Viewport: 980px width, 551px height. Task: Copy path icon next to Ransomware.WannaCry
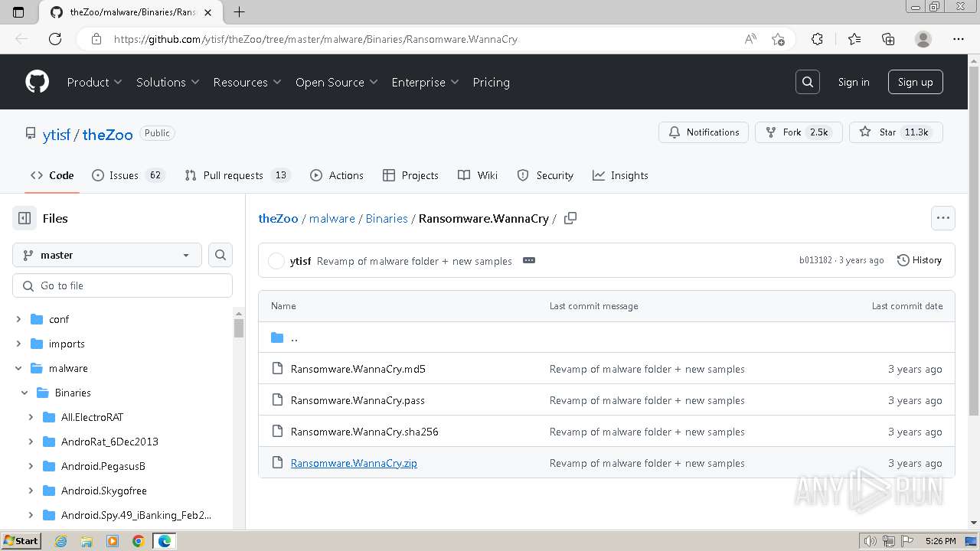pyautogui.click(x=570, y=218)
